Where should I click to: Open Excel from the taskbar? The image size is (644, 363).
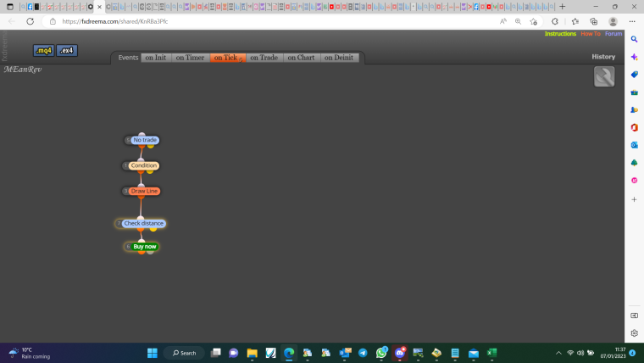(491, 353)
